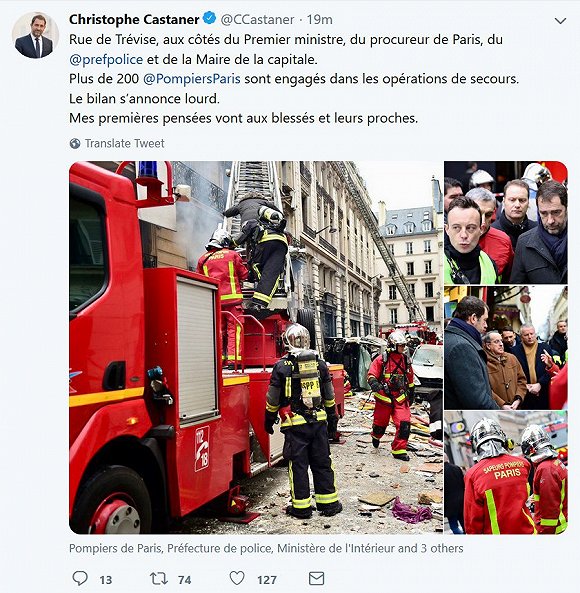
Task: Open the large fire truck photo
Action: pos(256,348)
